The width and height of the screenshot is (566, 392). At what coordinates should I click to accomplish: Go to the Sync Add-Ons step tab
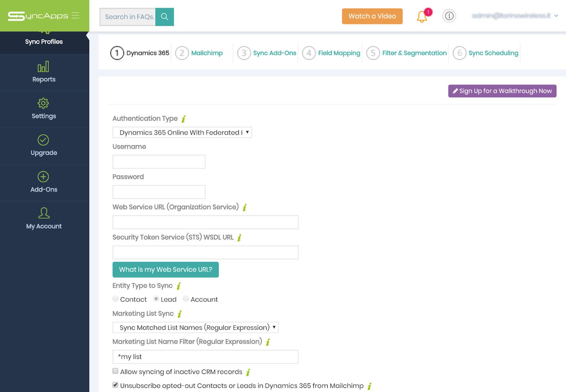(x=274, y=53)
